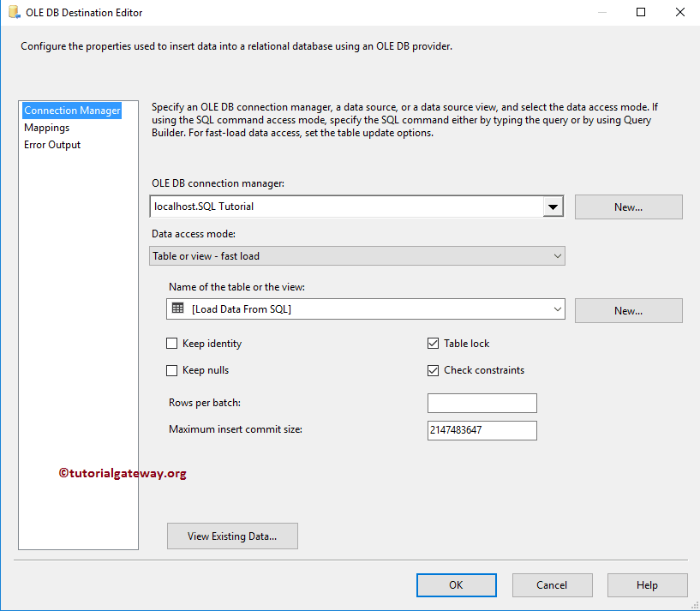
Task: Uncheck the Table lock option
Action: tap(433, 344)
